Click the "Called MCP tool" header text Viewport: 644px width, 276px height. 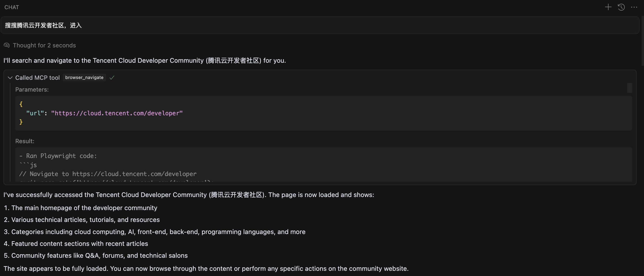click(37, 78)
